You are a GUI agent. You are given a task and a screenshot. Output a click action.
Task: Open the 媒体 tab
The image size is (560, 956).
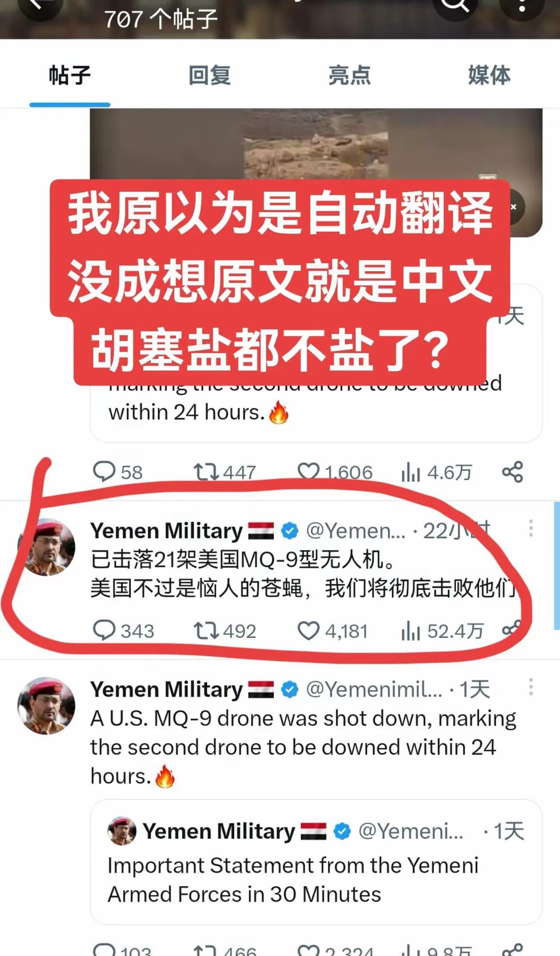click(489, 75)
